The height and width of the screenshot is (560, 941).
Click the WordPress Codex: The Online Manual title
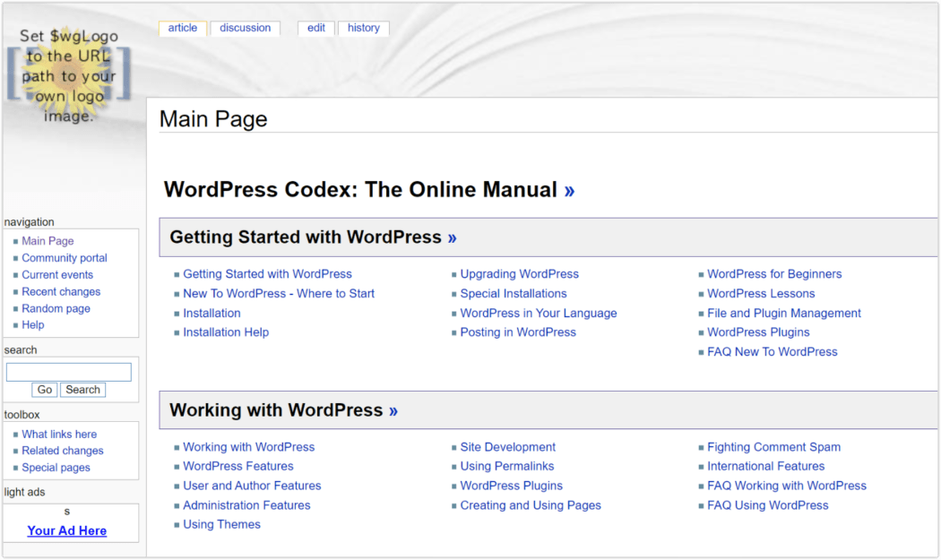[360, 190]
